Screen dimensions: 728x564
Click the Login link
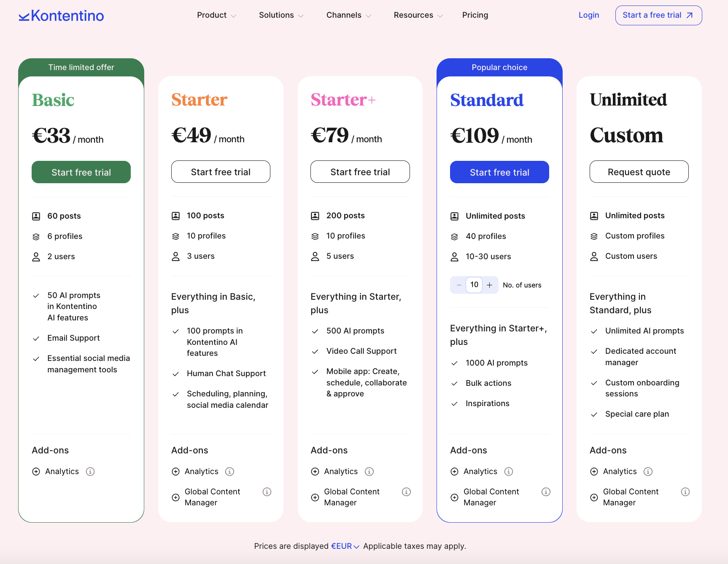(589, 15)
